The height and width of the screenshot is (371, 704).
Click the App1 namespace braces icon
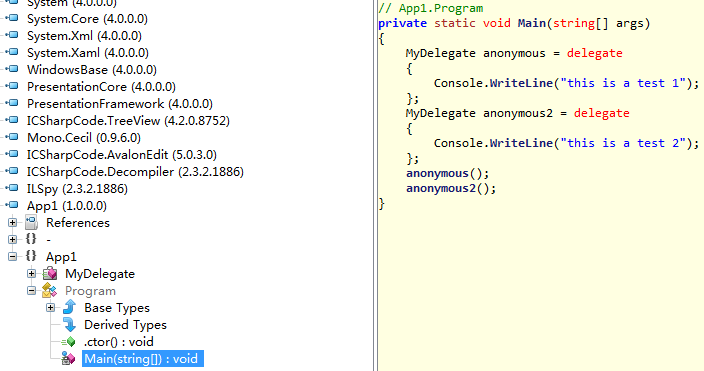(x=31, y=256)
